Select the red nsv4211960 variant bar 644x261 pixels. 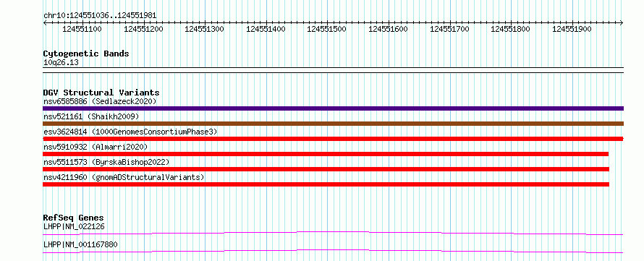pyautogui.click(x=326, y=184)
